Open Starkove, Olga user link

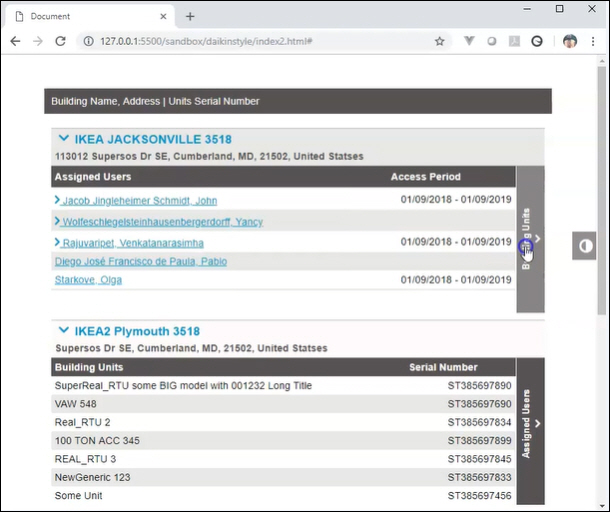tap(88, 280)
